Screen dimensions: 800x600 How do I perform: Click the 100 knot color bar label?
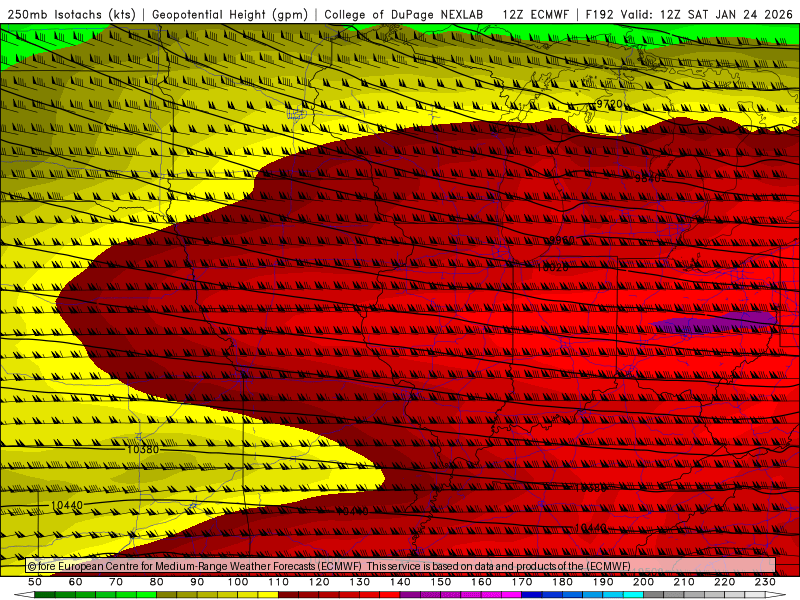(x=238, y=582)
